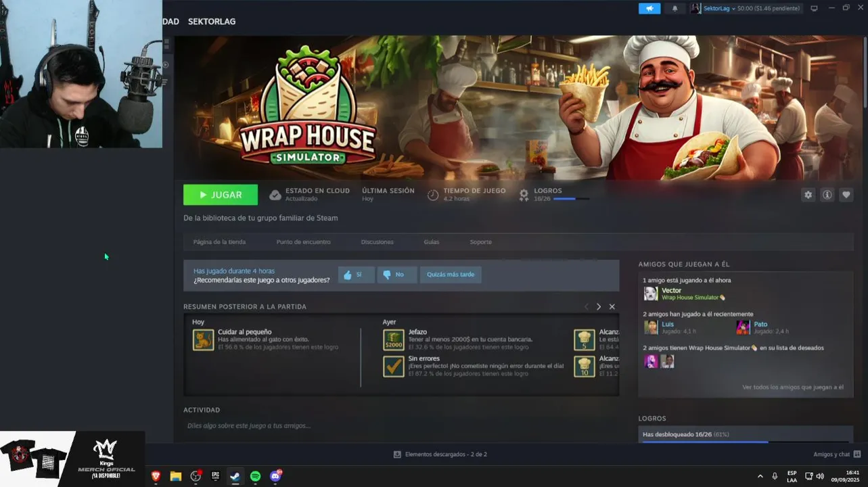Click the green JUGAR play button
This screenshot has height=487, width=868.
(x=221, y=195)
